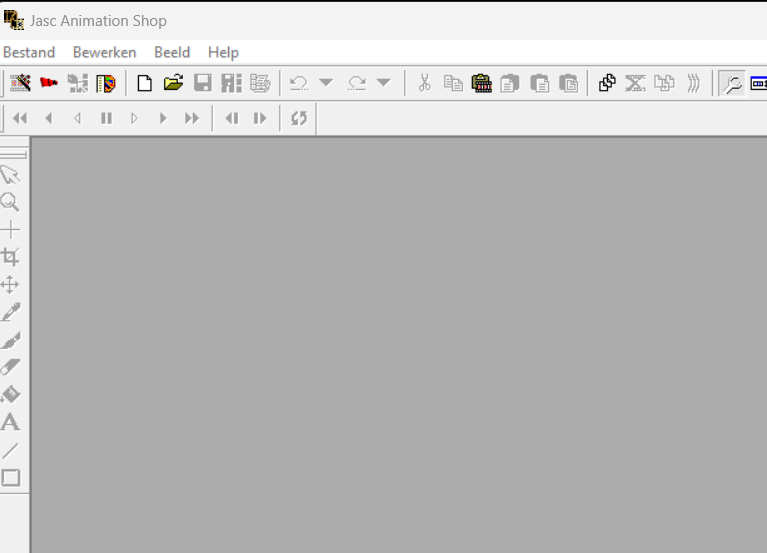
Task: Select the Registration Mark crosshair tool
Action: point(10,229)
